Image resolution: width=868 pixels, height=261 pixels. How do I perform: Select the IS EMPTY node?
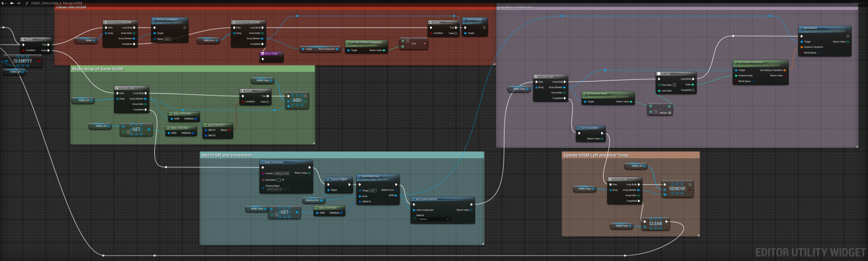tap(23, 61)
